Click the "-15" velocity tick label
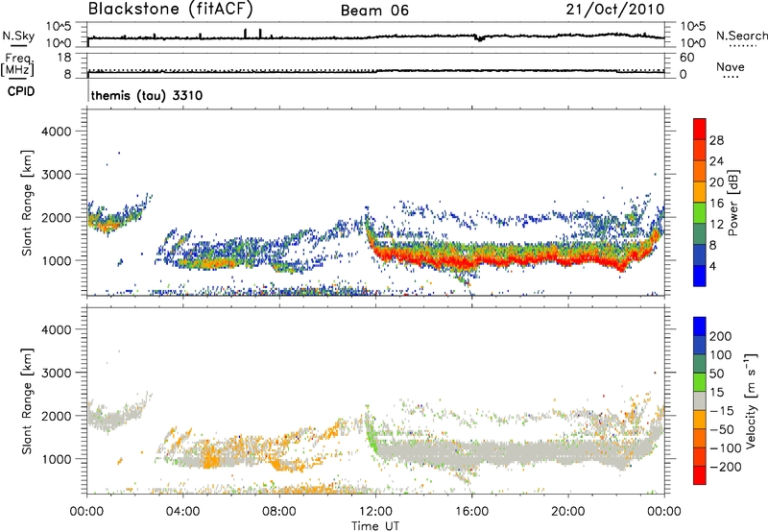The height and width of the screenshot is (532, 768). click(x=722, y=410)
